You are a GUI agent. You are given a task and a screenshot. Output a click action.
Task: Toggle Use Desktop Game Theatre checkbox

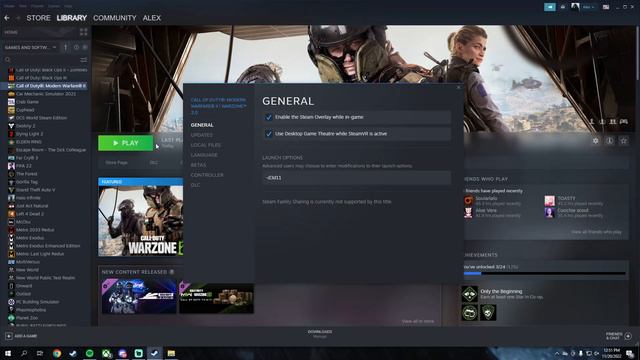[269, 134]
